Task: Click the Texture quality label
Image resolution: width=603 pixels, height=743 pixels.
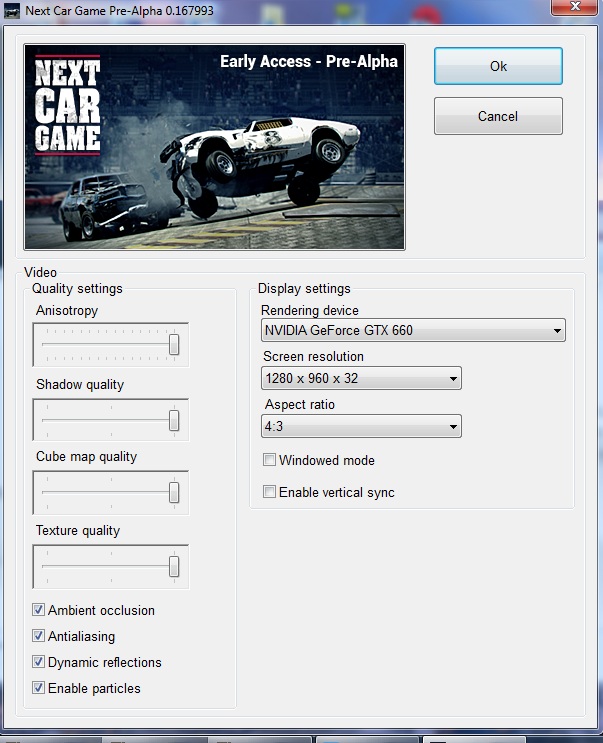Action: pos(78,531)
